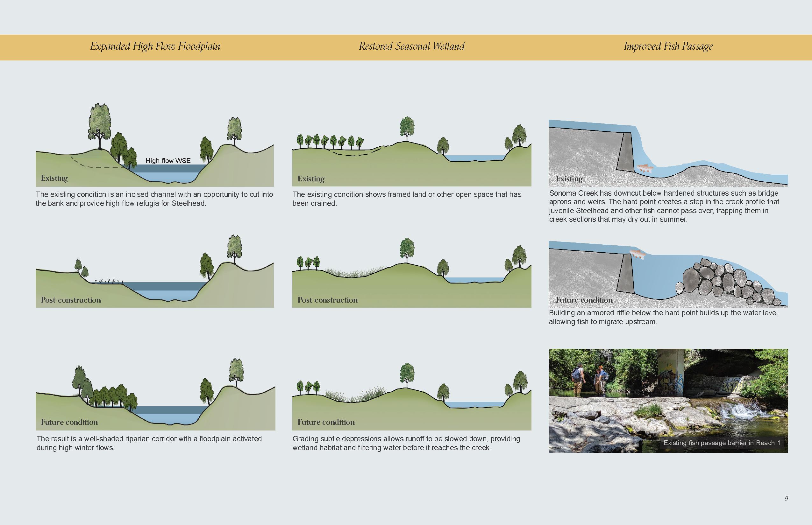This screenshot has width=812, height=525.
Task: Click the photo caption Existing fish passage barrier
Action: 722,443
